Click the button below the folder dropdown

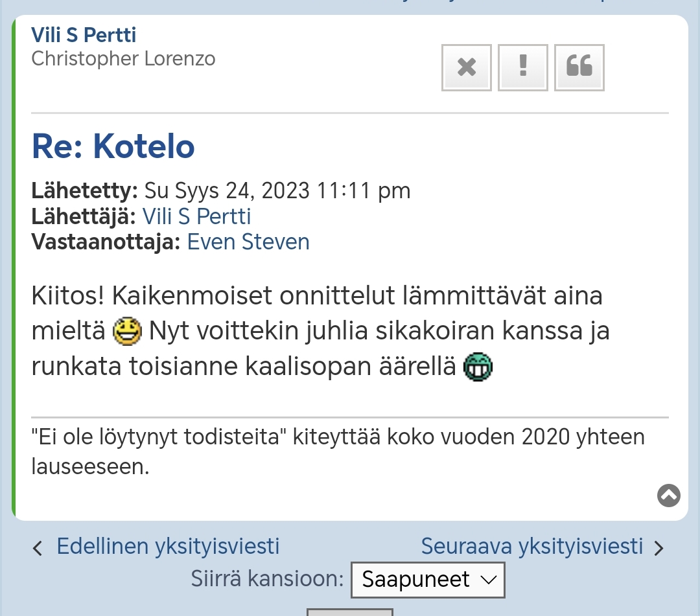tap(349, 612)
